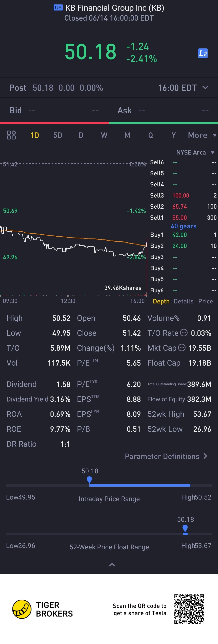Tap the 50.18 last price
The width and height of the screenshot is (218, 644).
(x=90, y=52)
